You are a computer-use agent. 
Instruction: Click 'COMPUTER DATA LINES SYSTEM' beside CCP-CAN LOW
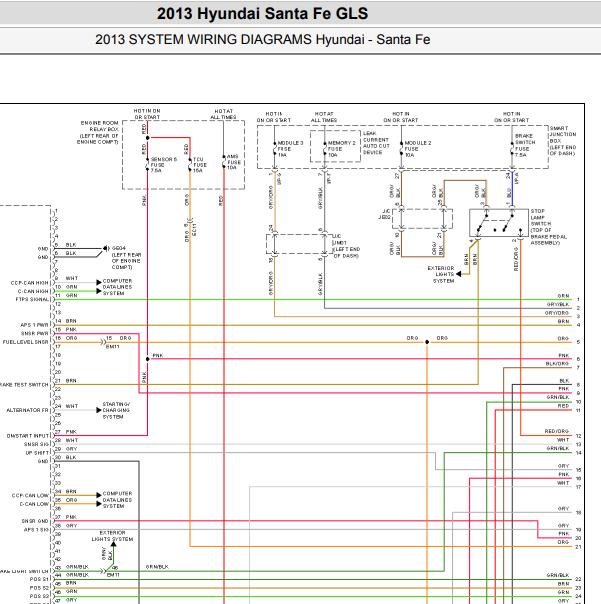[117, 500]
